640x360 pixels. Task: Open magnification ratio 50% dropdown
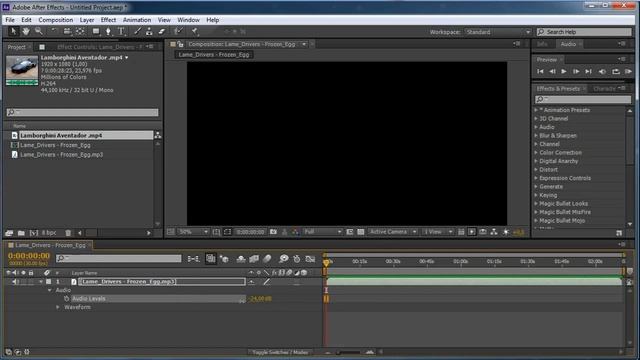(194, 232)
